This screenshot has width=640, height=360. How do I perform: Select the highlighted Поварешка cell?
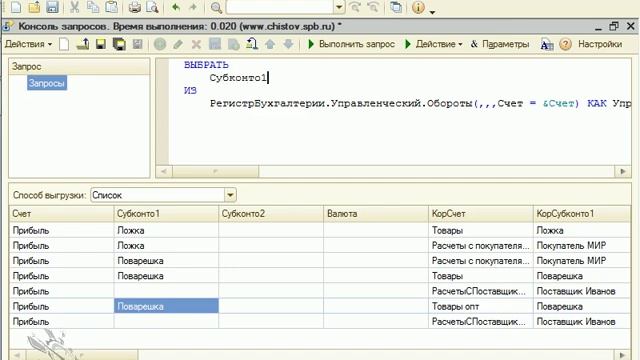tap(166, 306)
